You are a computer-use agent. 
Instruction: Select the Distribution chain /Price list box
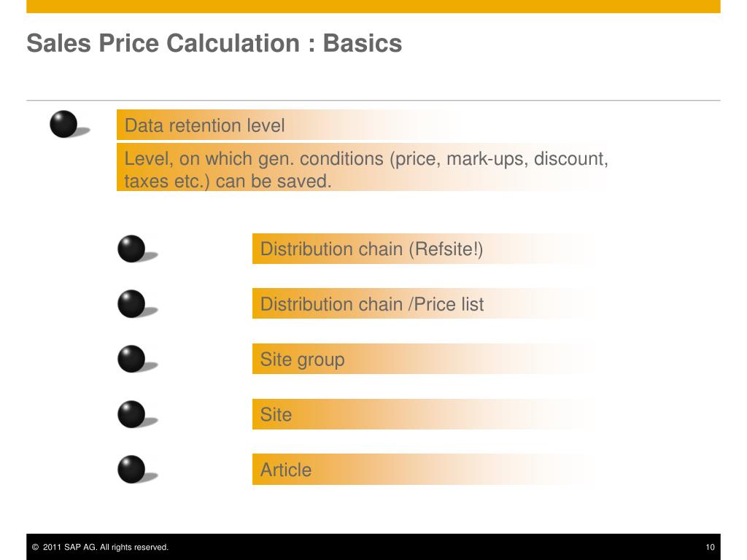pyautogui.click(x=422, y=304)
